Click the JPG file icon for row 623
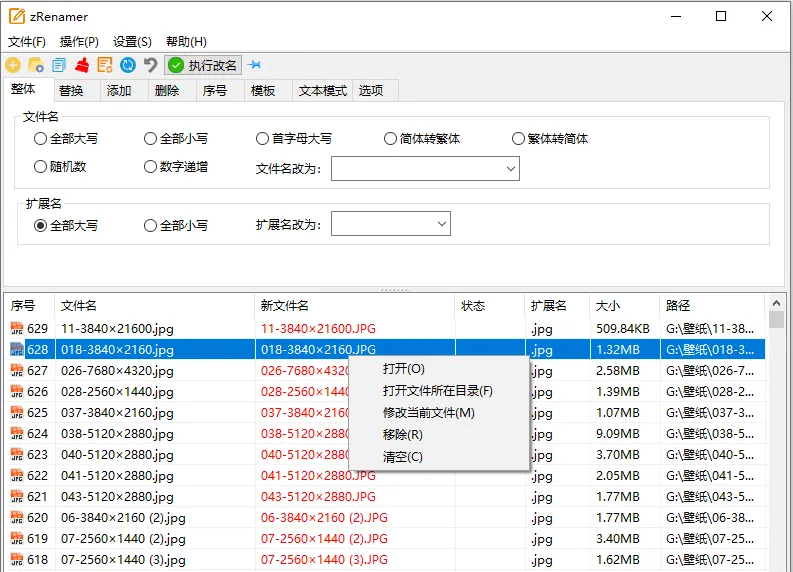The image size is (793, 572). click(17, 455)
